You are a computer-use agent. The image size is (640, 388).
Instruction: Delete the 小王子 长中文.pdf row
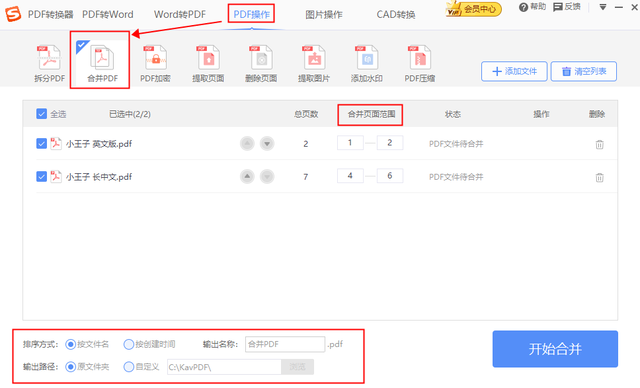click(x=599, y=177)
